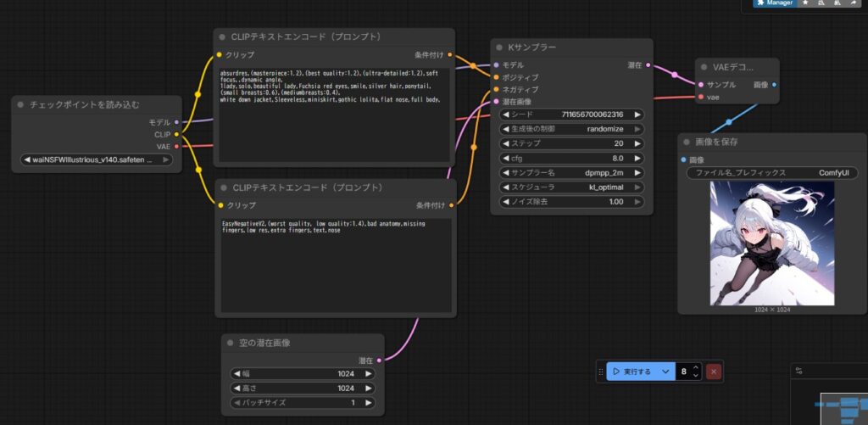
Task: Select the checkpoint model file dropdown
Action: [x=96, y=159]
